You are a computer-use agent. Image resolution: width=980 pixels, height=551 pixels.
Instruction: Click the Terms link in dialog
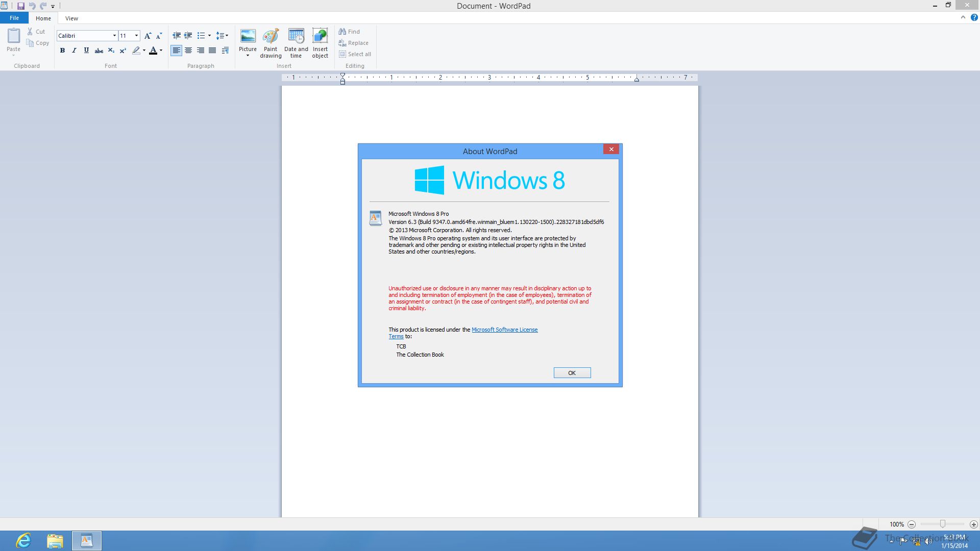[396, 337]
